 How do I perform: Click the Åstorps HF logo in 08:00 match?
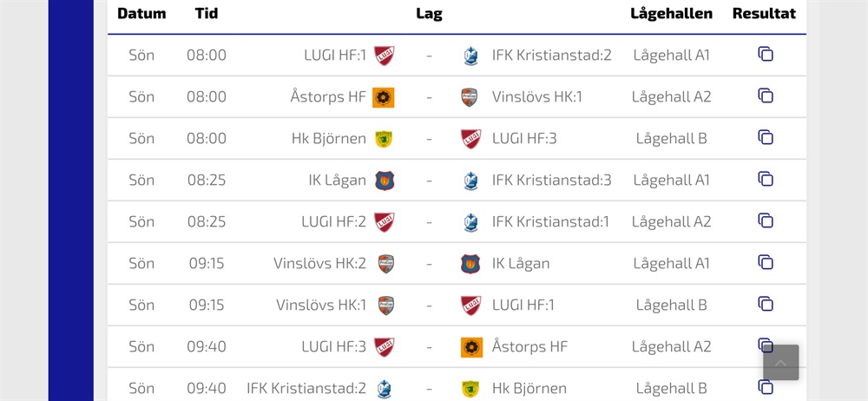(x=384, y=97)
